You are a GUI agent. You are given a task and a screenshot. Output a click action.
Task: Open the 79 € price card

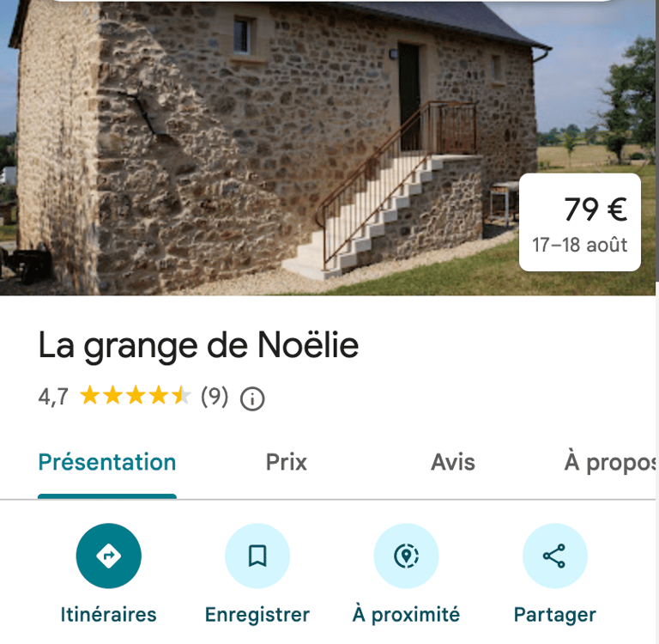tap(580, 222)
